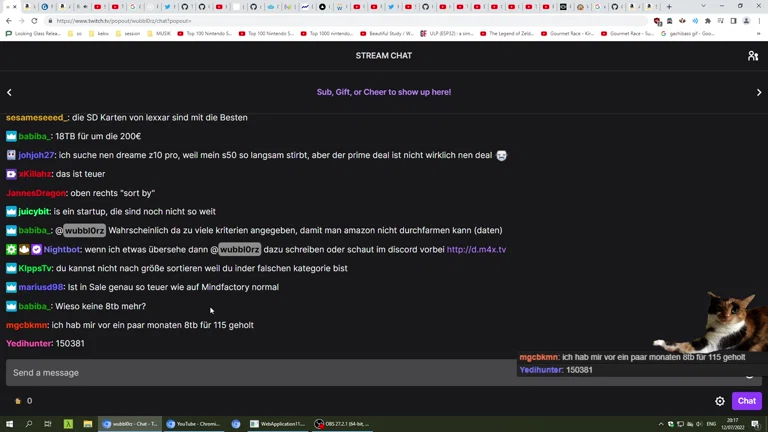This screenshot has width=768, height=432.
Task: Click the purple Chat send button
Action: click(x=746, y=401)
